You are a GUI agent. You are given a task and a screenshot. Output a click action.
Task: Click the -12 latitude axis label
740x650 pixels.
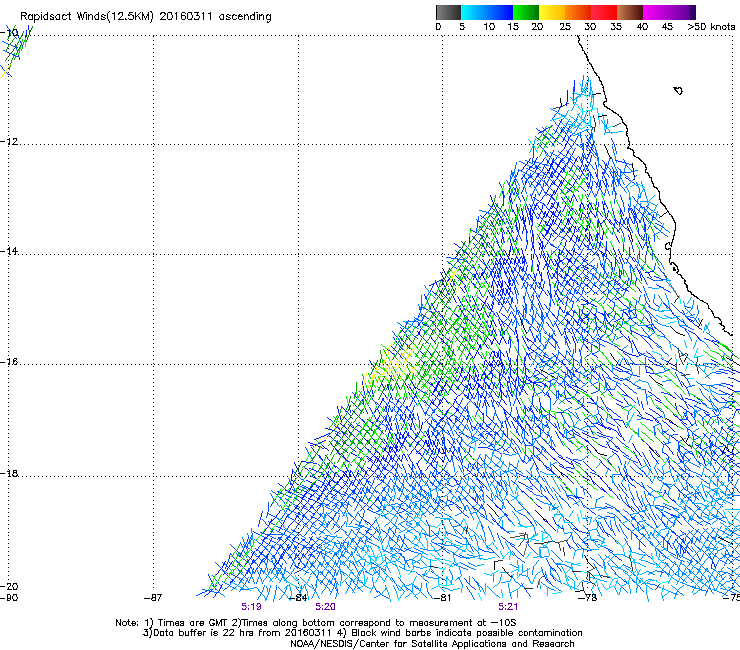tap(9, 142)
